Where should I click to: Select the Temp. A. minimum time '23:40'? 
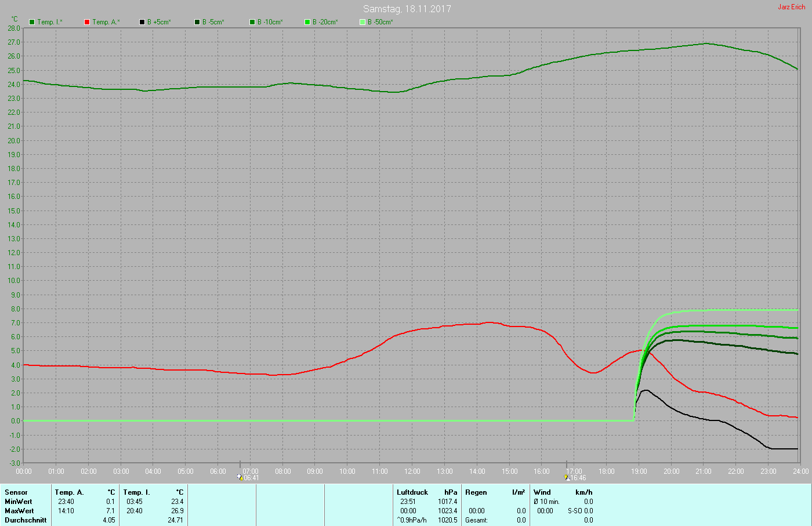coord(66,502)
